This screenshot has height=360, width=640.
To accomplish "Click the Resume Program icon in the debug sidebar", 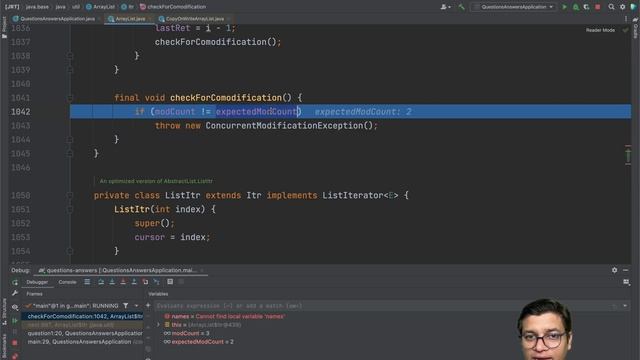I will coord(15,320).
